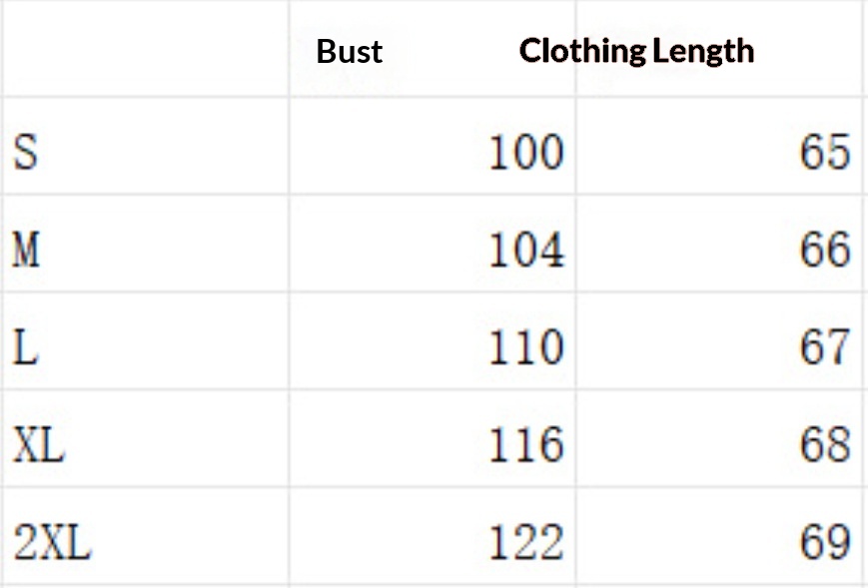Select the bust value 122 cell
This screenshot has width=868, height=588.
(433, 536)
